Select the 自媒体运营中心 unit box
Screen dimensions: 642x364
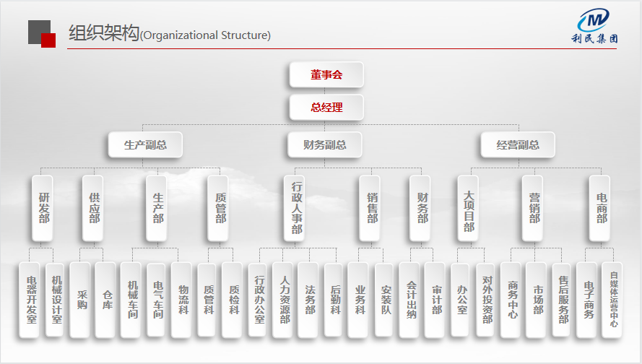(613, 299)
